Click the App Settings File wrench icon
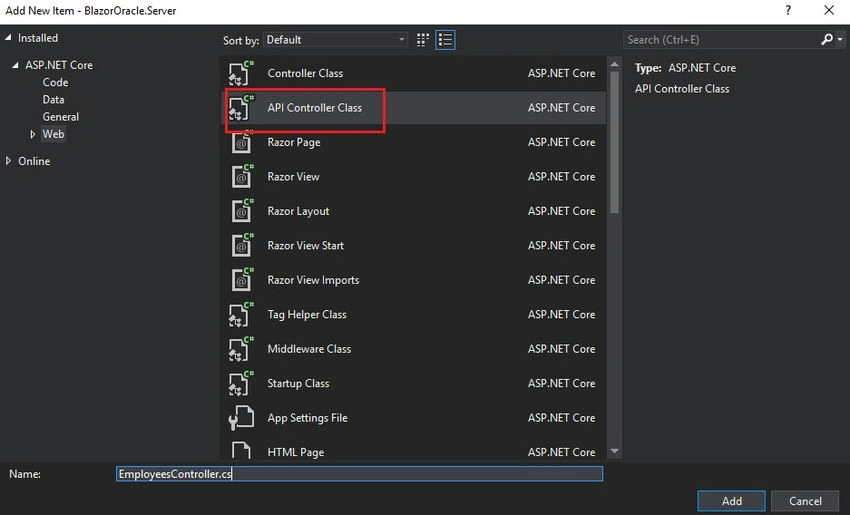This screenshot has height=515, width=850. pos(241,418)
